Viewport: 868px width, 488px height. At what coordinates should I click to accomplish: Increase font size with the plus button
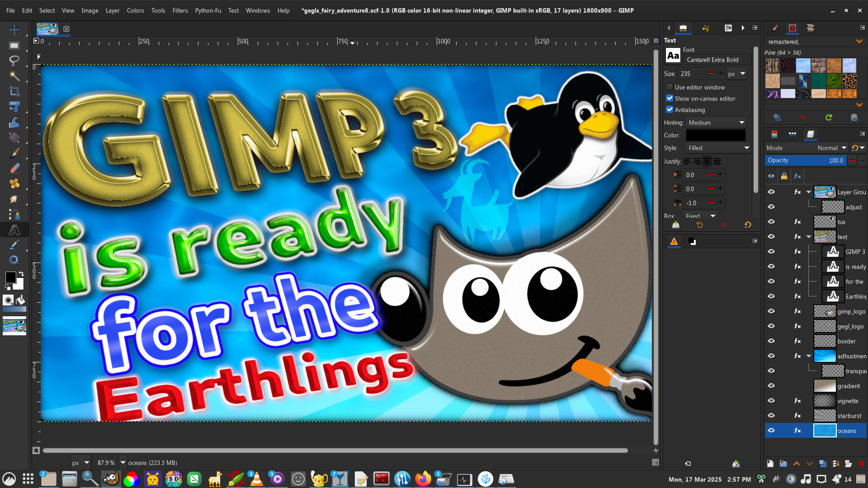point(721,74)
